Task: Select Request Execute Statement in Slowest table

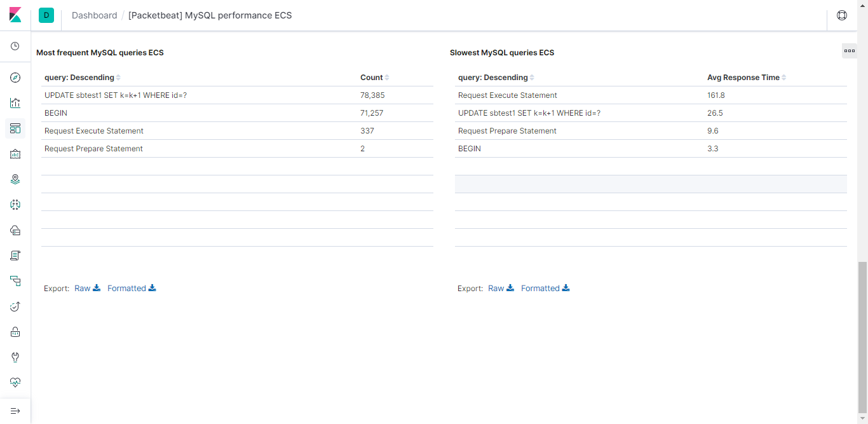Action: click(508, 95)
